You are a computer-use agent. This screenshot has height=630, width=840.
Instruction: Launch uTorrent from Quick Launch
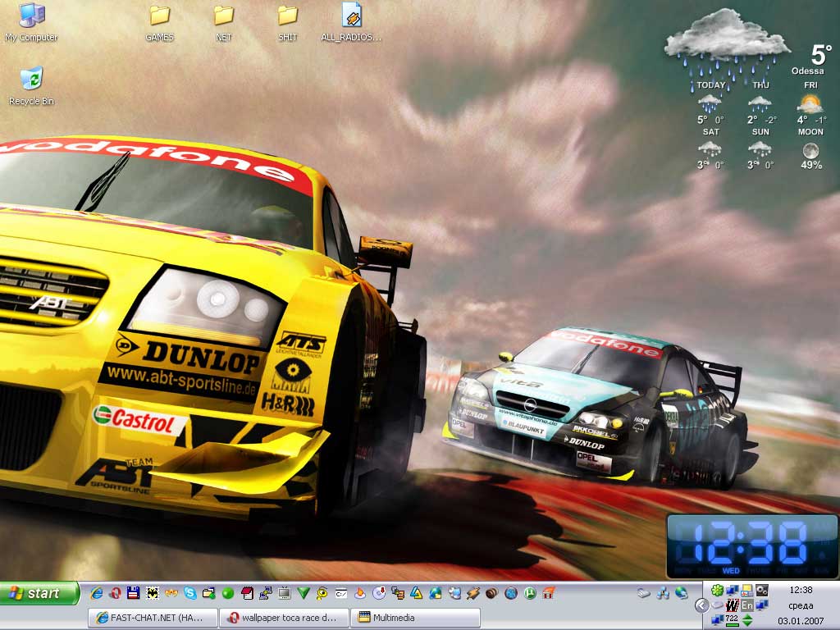click(x=530, y=593)
